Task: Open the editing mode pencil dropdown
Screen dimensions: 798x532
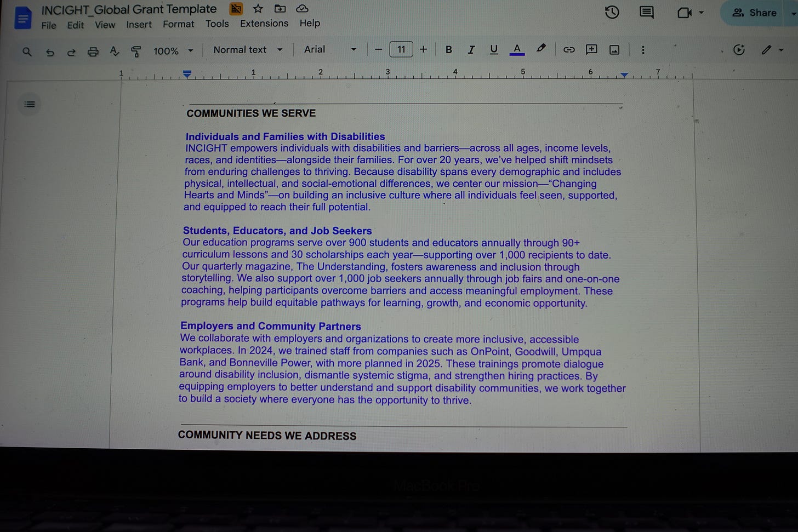Action: (x=772, y=50)
